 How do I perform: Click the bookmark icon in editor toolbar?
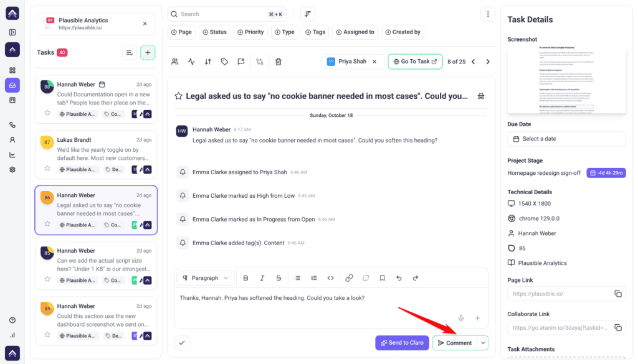382,278
